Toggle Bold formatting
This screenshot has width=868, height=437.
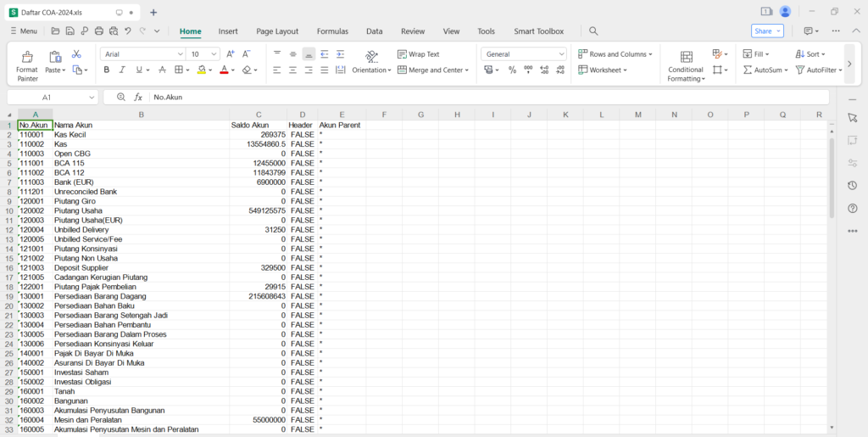107,70
